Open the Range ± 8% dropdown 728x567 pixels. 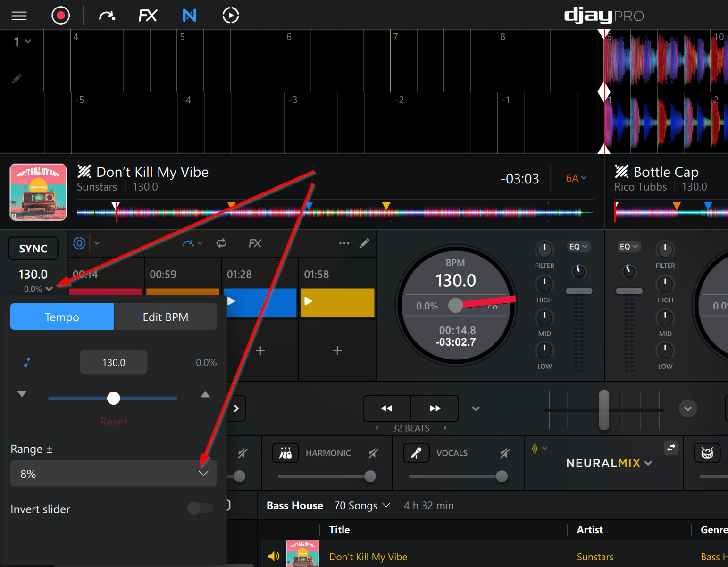113,474
